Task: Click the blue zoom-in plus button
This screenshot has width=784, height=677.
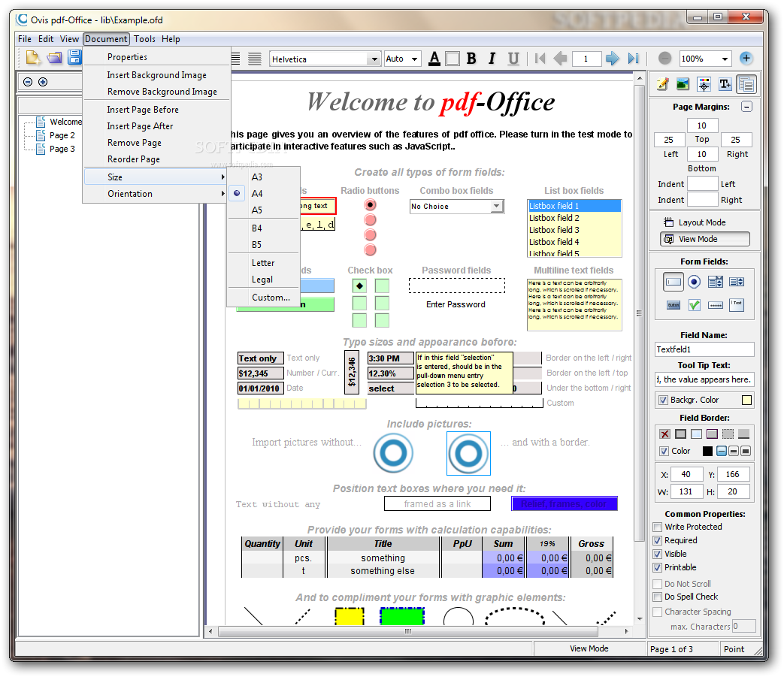Action: pos(746,58)
